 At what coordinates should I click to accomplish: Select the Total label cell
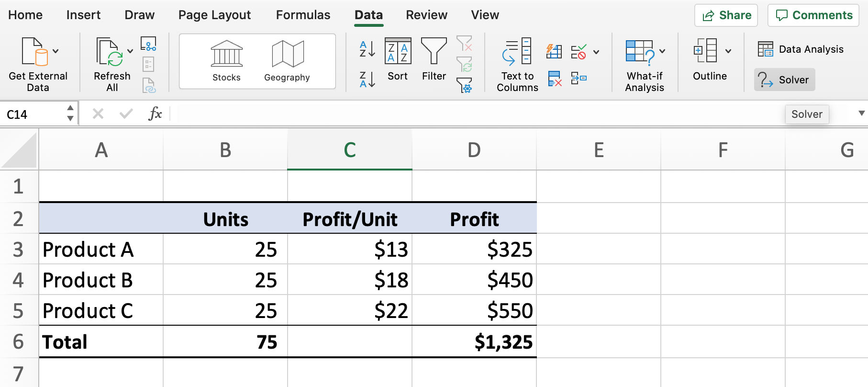coord(101,341)
